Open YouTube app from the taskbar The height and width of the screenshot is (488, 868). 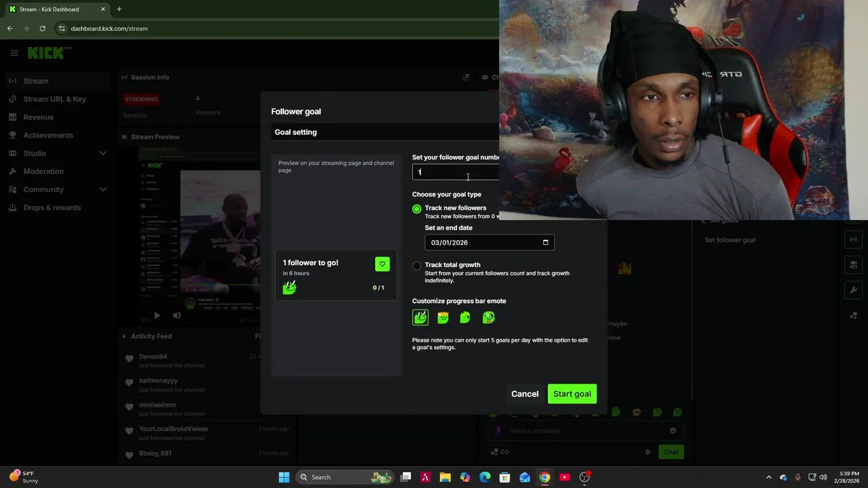click(x=565, y=477)
